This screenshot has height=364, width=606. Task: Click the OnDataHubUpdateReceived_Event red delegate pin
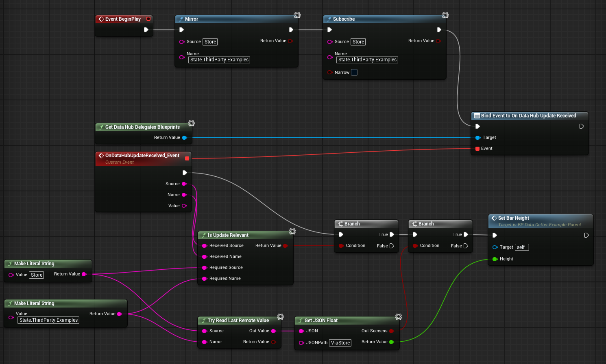coord(187,158)
